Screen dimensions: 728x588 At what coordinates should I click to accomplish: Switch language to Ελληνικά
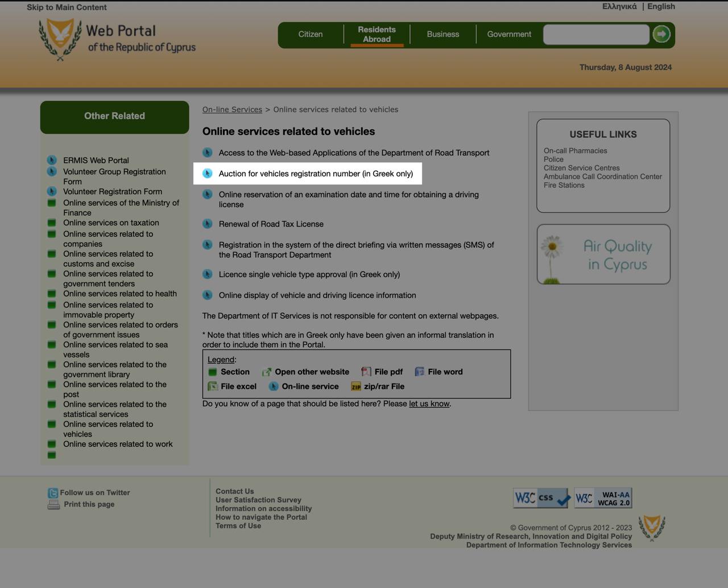click(619, 6)
